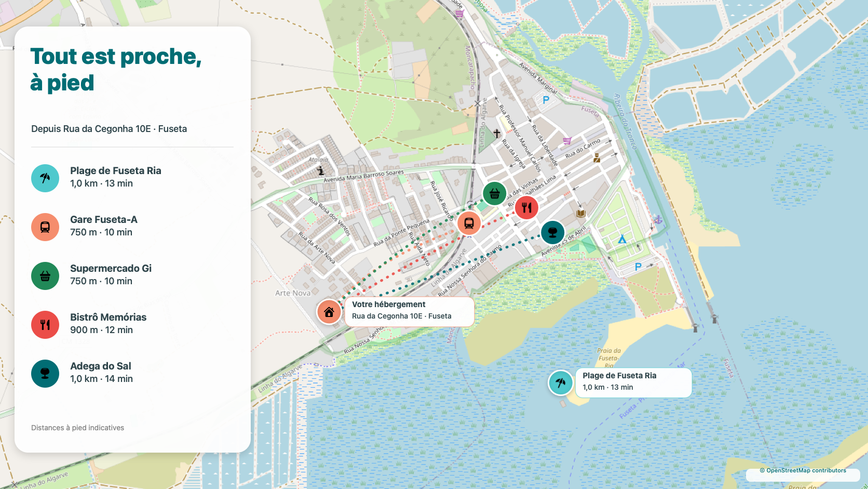Select the home marker on the map
This screenshot has height=489, width=868.
[329, 312]
